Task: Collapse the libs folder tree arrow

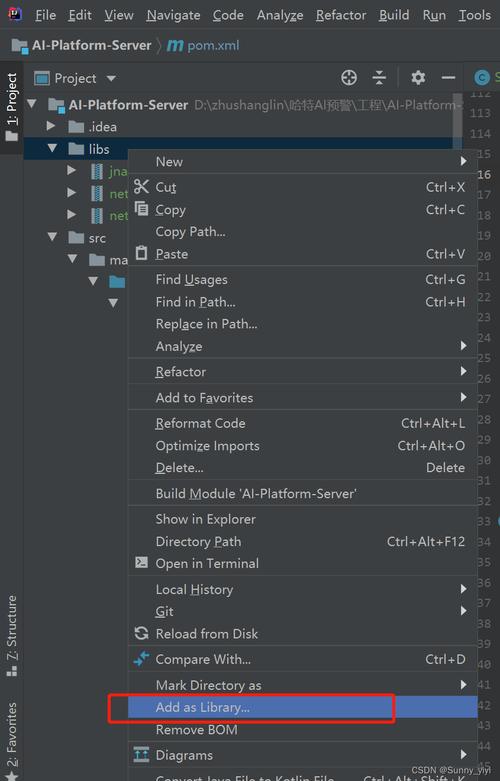Action: 52,148
